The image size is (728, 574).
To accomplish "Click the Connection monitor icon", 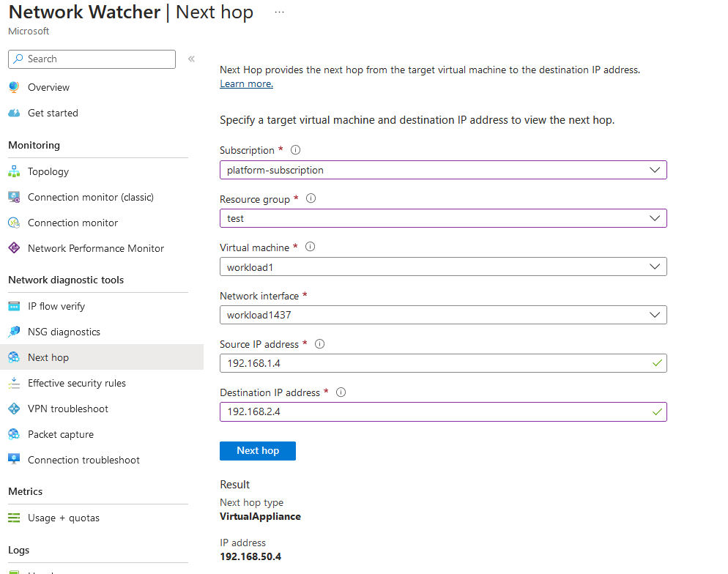I will (x=14, y=223).
